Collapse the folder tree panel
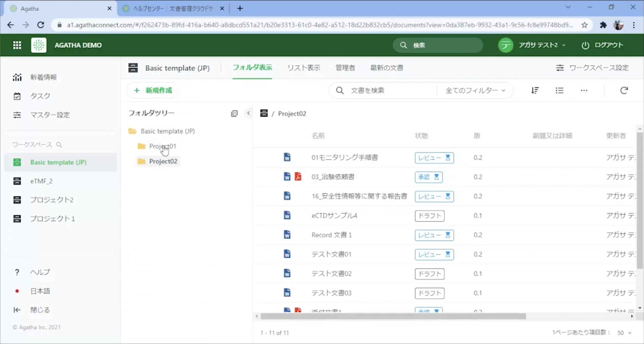The height and width of the screenshot is (344, 644). pyautogui.click(x=249, y=113)
